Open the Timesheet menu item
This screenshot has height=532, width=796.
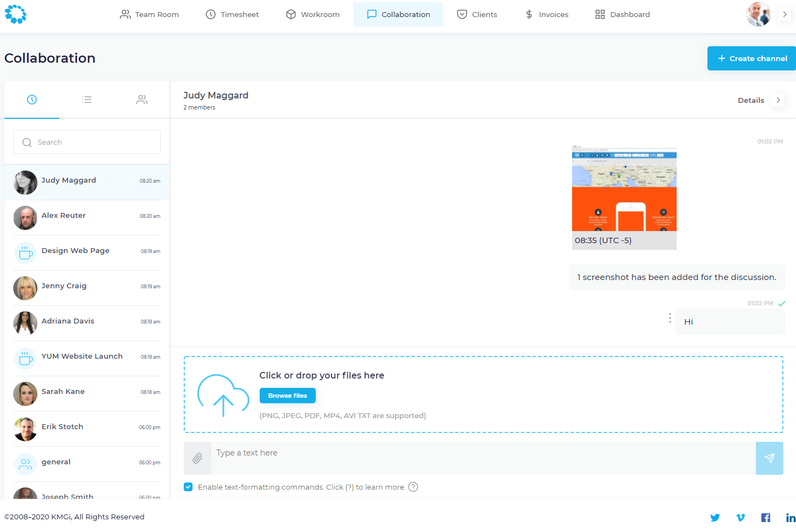tap(232, 14)
